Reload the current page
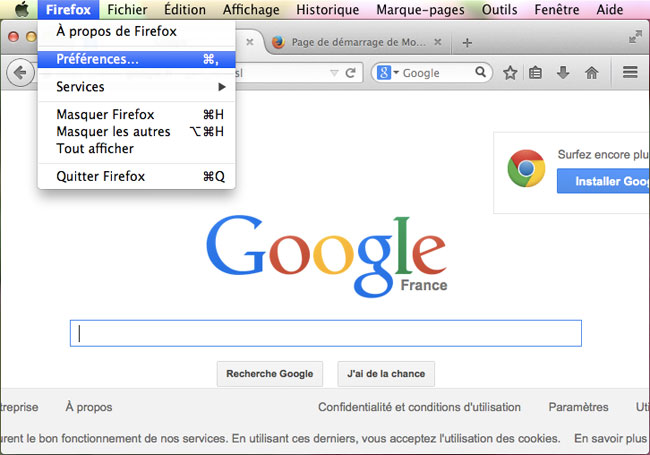 351,73
